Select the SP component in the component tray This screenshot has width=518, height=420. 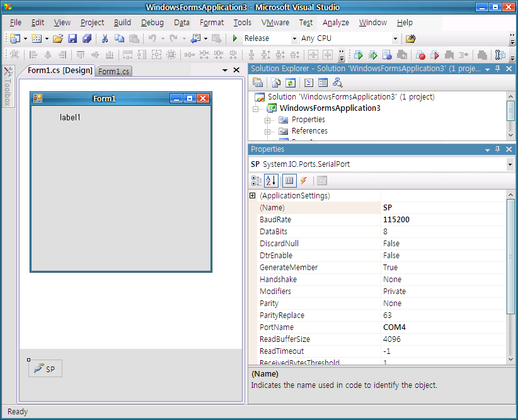pyautogui.click(x=45, y=368)
